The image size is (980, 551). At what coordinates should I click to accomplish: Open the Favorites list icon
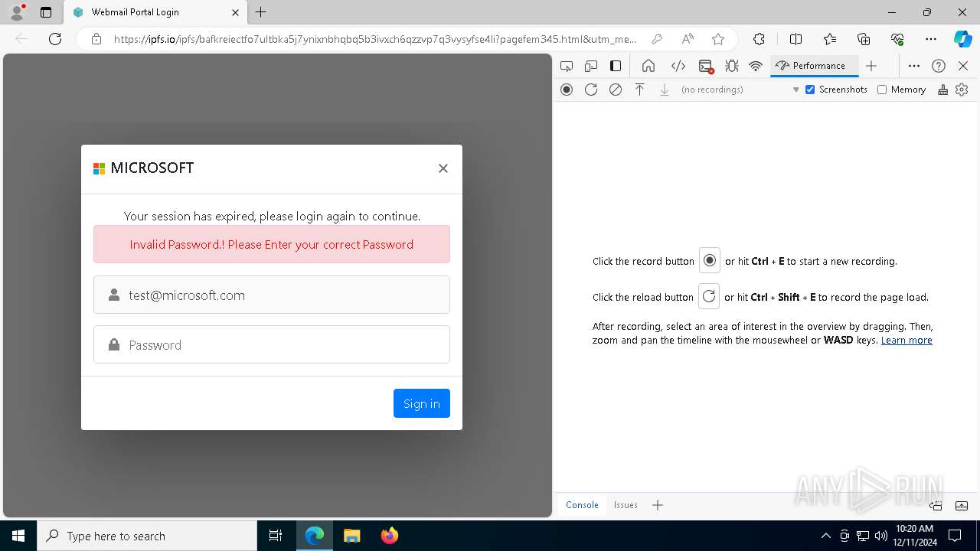coord(830,39)
